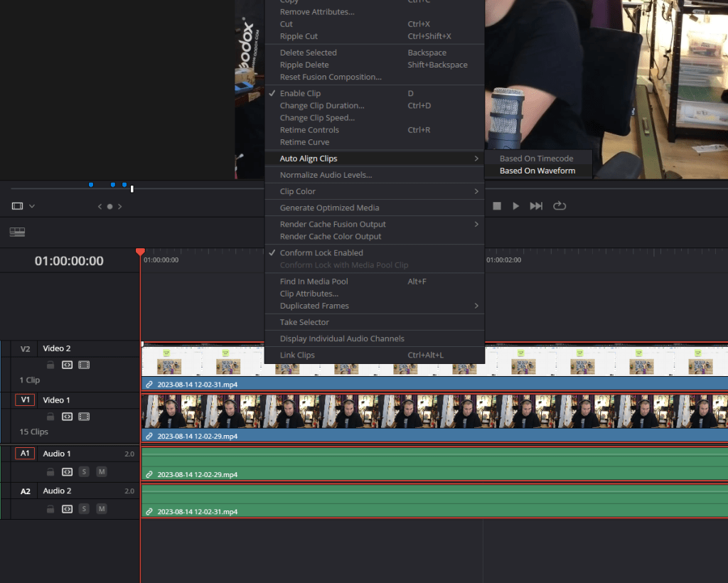Image resolution: width=728 pixels, height=583 pixels.
Task: Select Retime Curve menu entry
Action: [x=375, y=142]
